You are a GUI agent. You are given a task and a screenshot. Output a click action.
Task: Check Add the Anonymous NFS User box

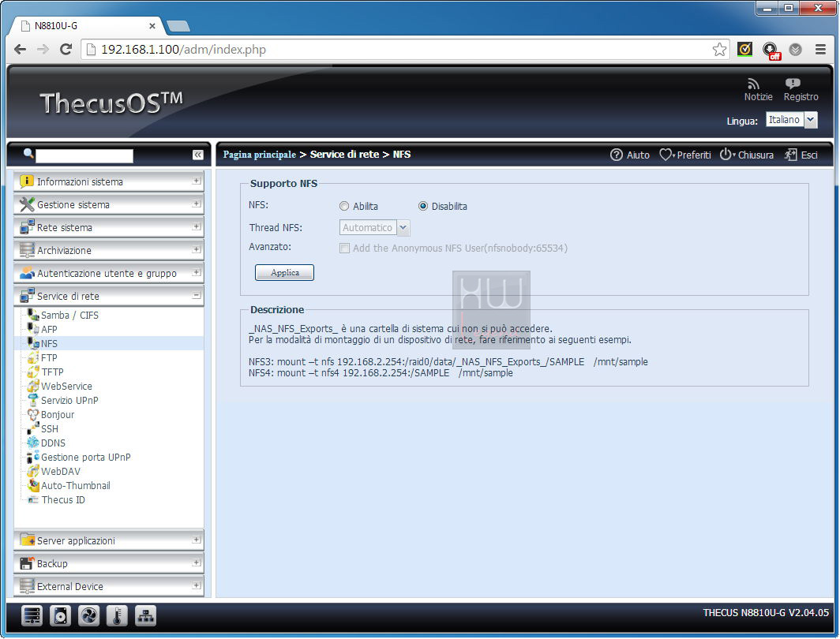[x=344, y=248]
